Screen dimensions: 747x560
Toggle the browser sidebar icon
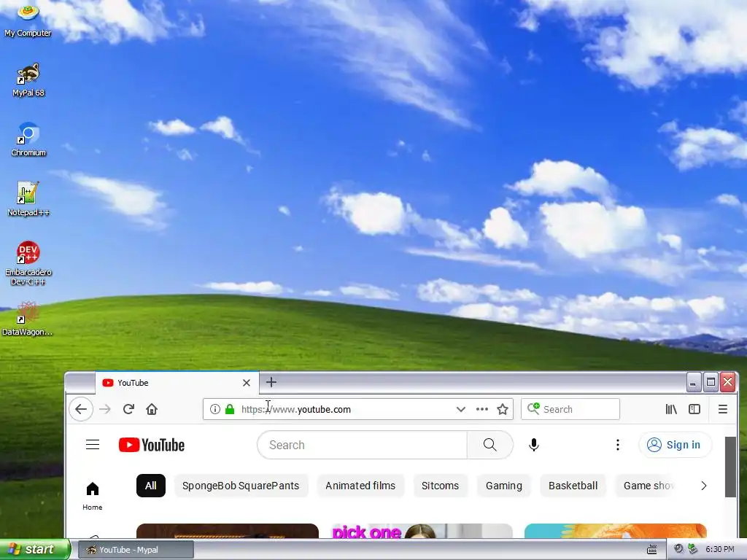point(694,409)
